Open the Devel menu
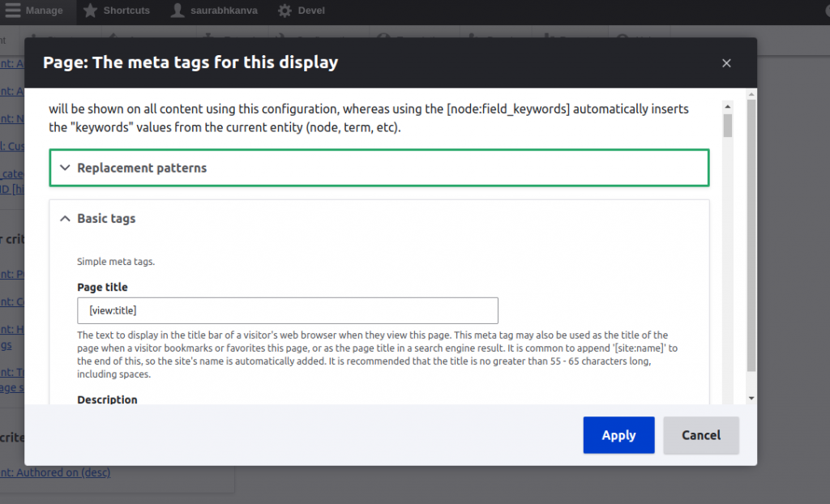 [x=309, y=11]
